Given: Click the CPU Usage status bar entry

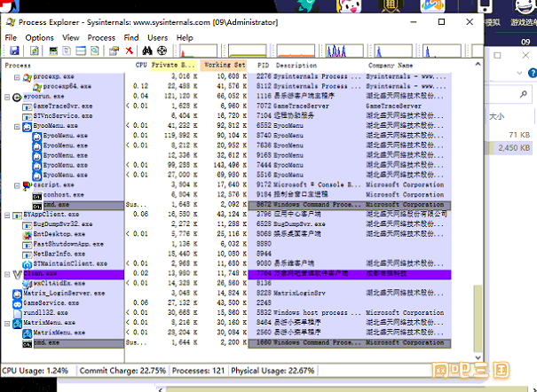Looking at the screenshot, I should [36, 371].
